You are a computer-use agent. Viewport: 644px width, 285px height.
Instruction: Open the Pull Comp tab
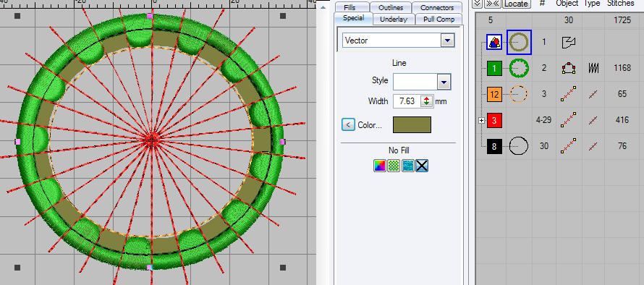click(x=438, y=19)
